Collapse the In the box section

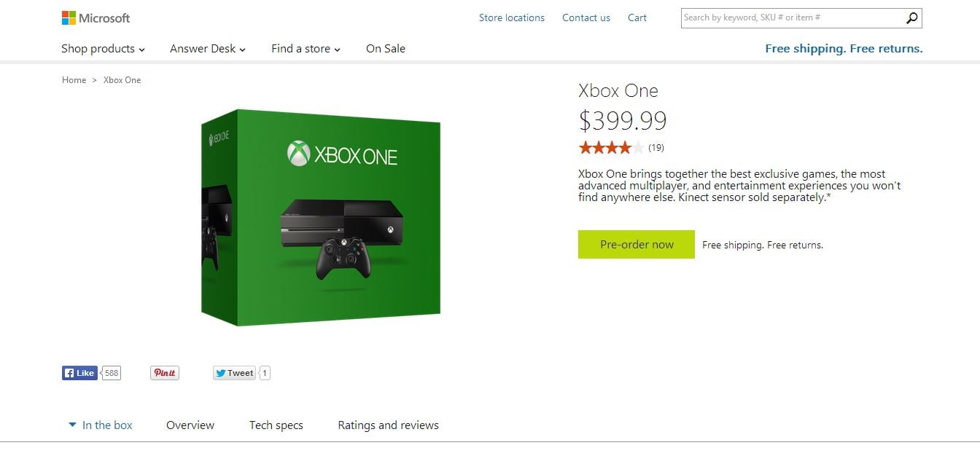101,425
